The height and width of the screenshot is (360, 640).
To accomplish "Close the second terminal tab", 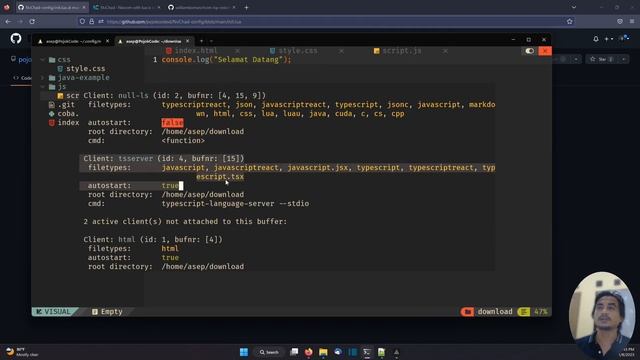I will coord(187,41).
